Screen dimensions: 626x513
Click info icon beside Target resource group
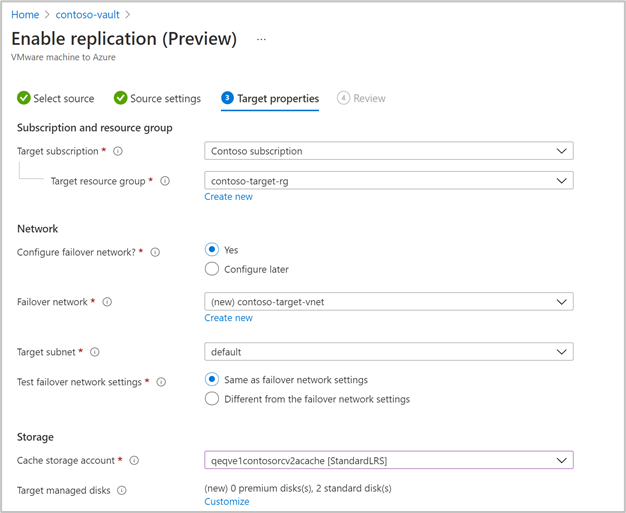[x=165, y=181]
